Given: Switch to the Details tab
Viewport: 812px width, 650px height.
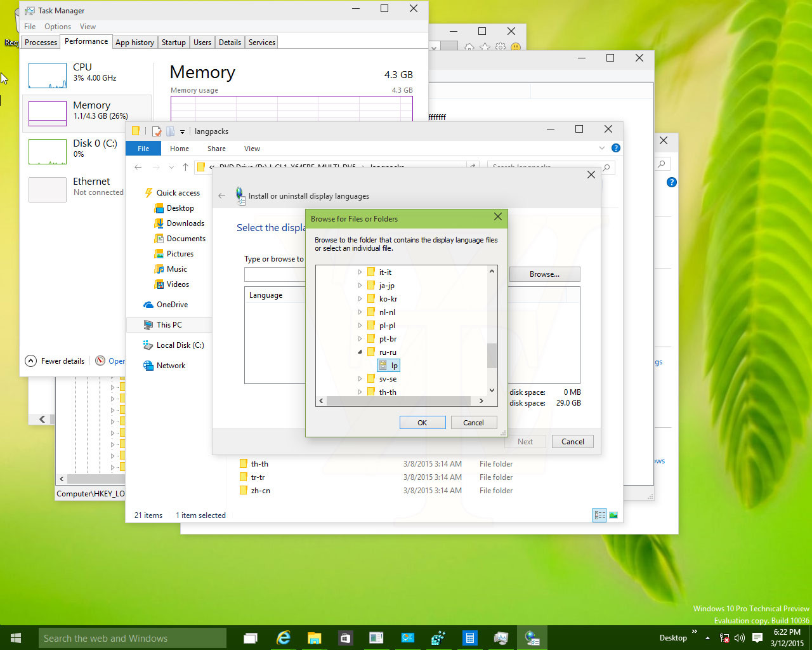Looking at the screenshot, I should coord(230,43).
